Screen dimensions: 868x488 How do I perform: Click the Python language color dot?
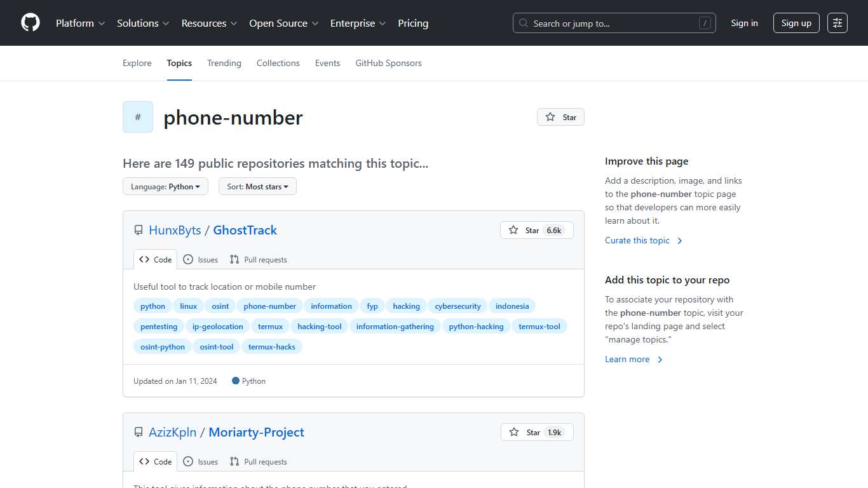pos(235,381)
